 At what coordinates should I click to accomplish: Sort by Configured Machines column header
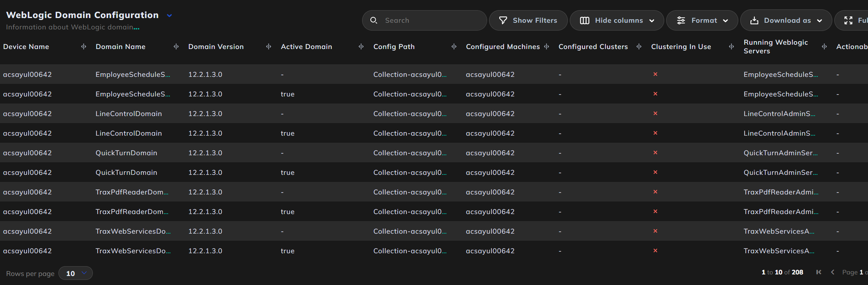pyautogui.click(x=503, y=47)
